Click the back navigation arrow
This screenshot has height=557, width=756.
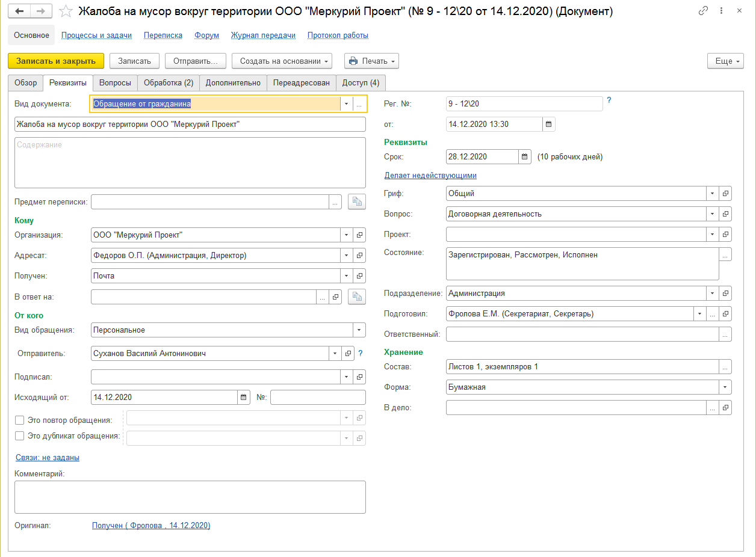pyautogui.click(x=19, y=11)
